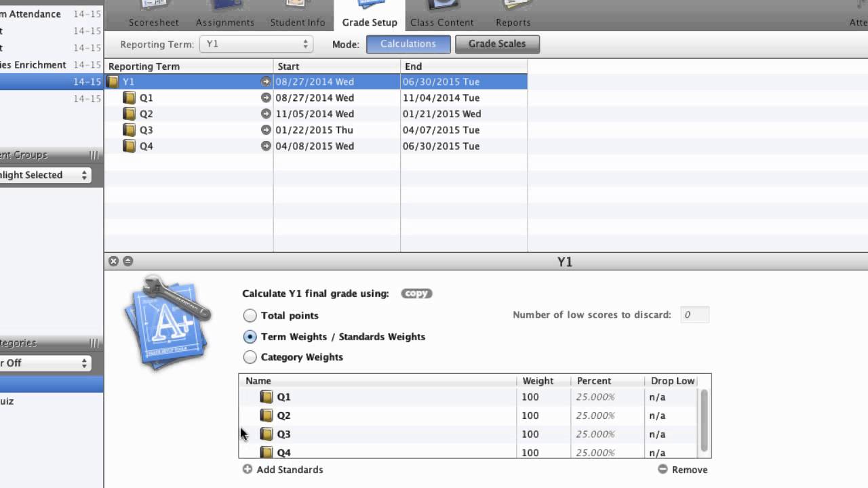Close the Y1 detail panel with the X icon
This screenshot has height=488, width=868.
pos(113,262)
